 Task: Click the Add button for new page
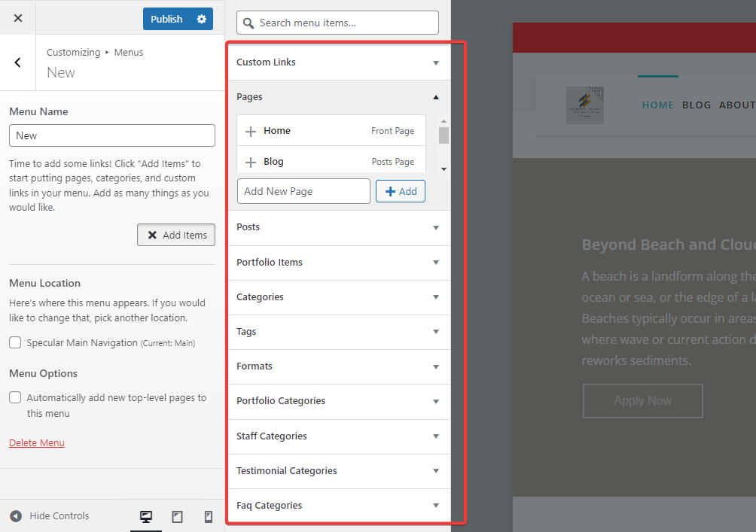click(400, 191)
